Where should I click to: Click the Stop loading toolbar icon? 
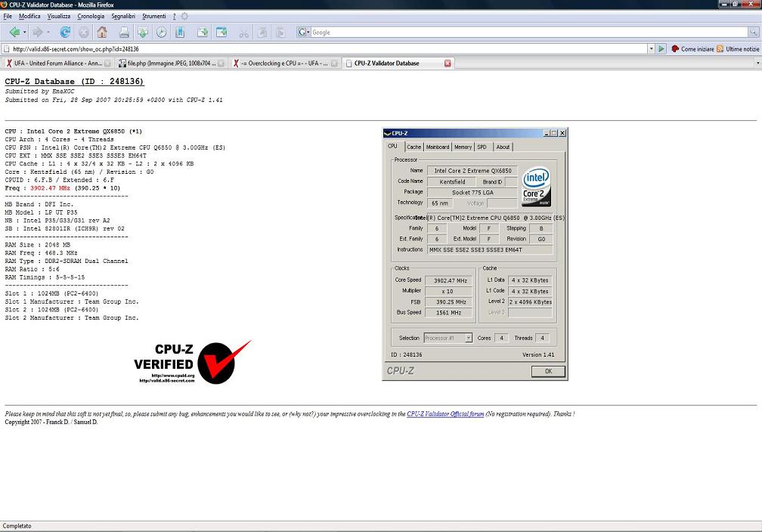84,32
